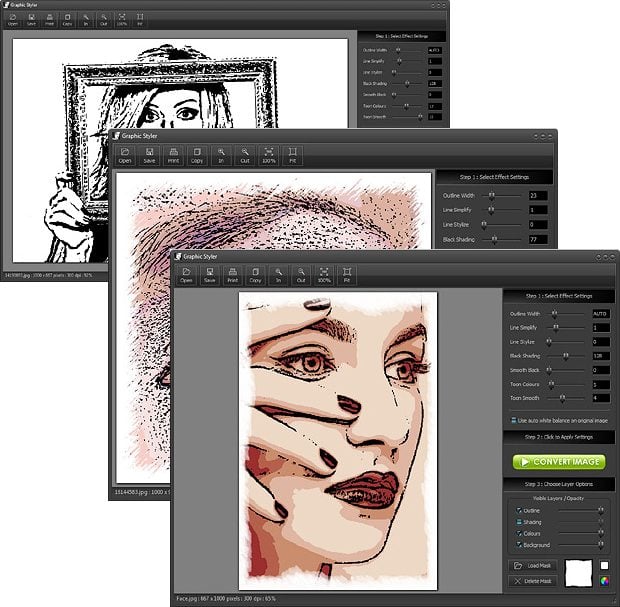
Task: Click 100% zoom icon in the front window
Action: pyautogui.click(x=324, y=274)
